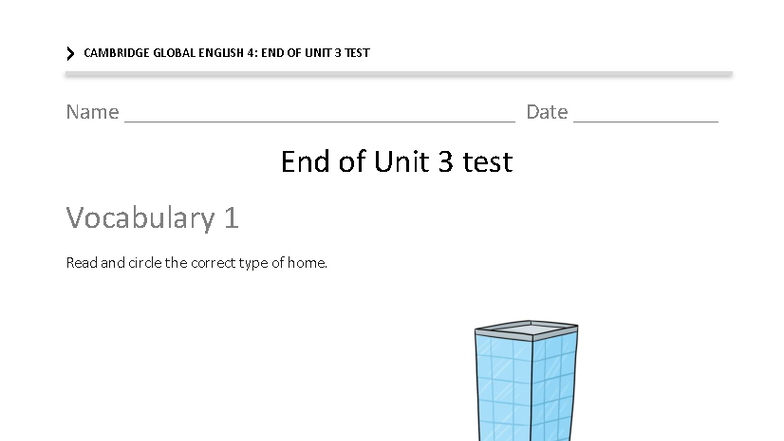
Task: Click the "Vocabulary 1" section heading
Action: tap(152, 218)
